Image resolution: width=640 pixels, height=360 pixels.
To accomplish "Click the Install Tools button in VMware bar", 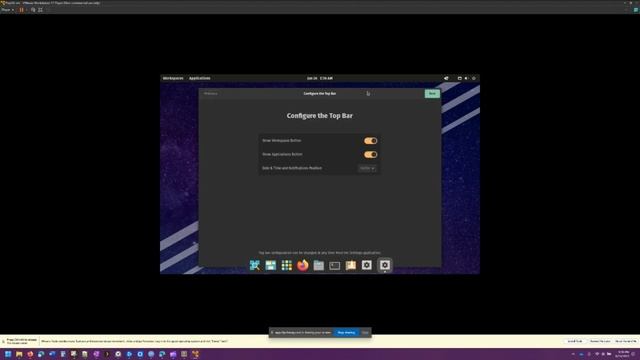I will click(x=575, y=341).
